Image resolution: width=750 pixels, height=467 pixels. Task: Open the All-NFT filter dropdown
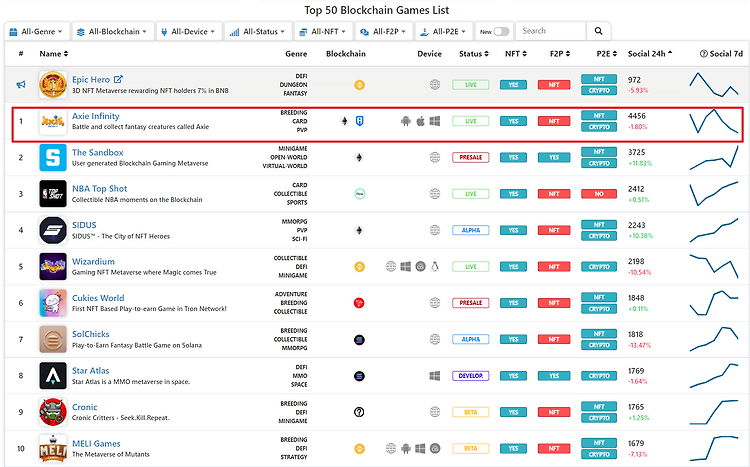click(x=323, y=32)
